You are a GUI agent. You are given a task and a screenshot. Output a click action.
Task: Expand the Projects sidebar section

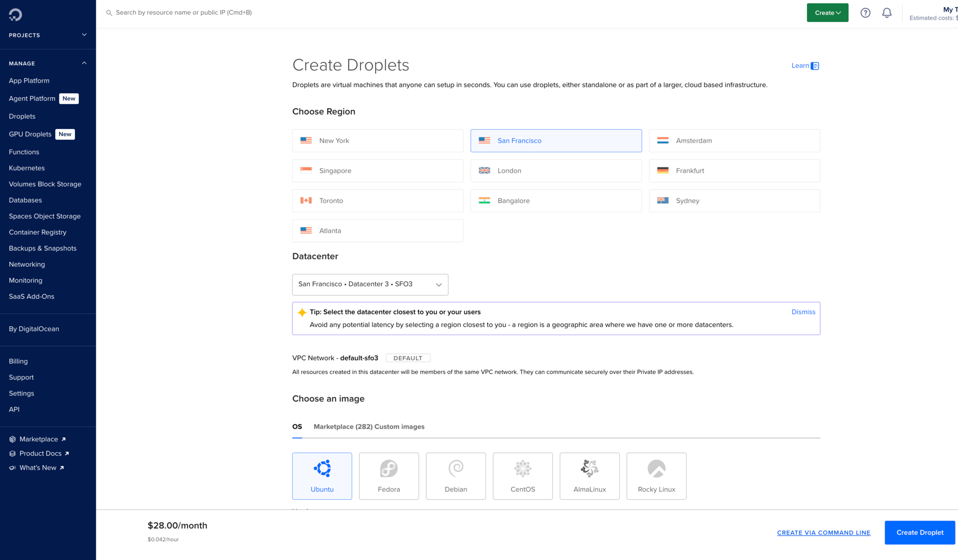coord(84,35)
